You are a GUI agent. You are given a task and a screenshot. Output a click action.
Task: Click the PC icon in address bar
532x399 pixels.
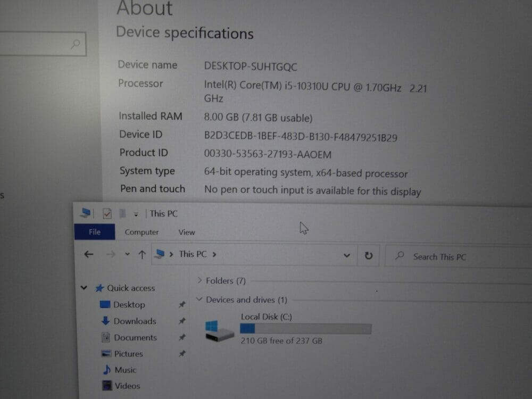tap(159, 254)
